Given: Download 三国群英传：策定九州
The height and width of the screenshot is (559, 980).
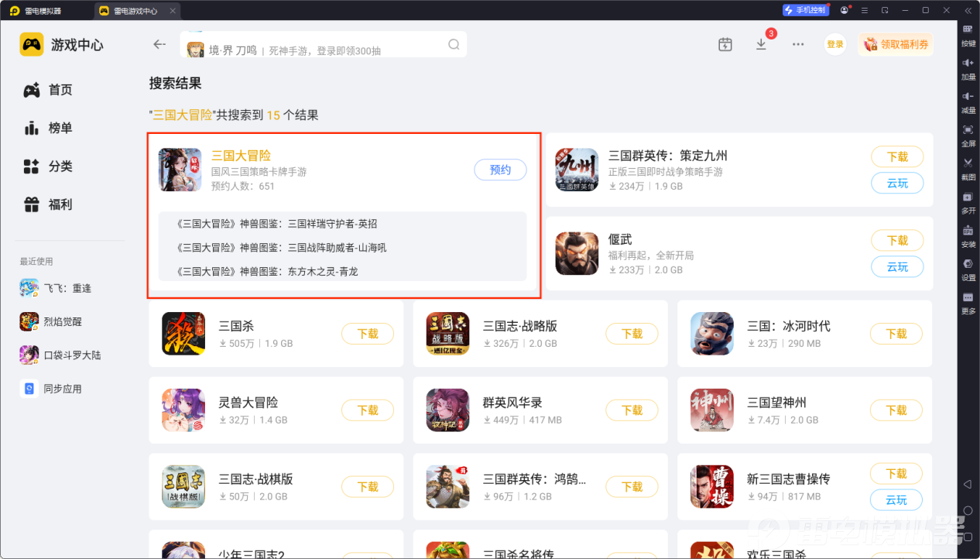Looking at the screenshot, I should [897, 156].
